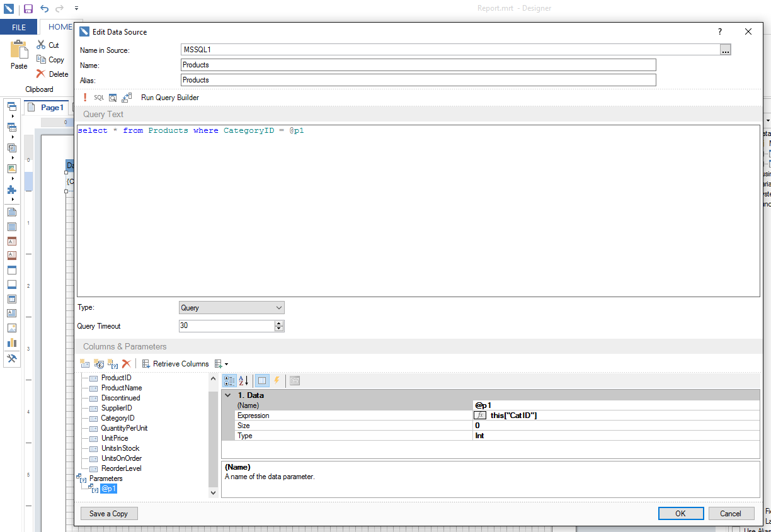Image resolution: width=771 pixels, height=532 pixels.
Task: Click the dialog help question mark
Action: coord(720,31)
